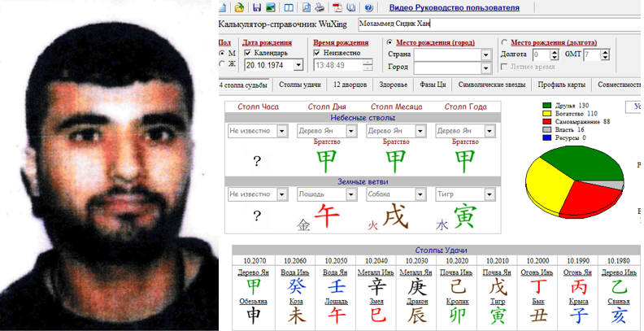
Task: Click the Обезьяна luck pillar link
Action: (254, 301)
